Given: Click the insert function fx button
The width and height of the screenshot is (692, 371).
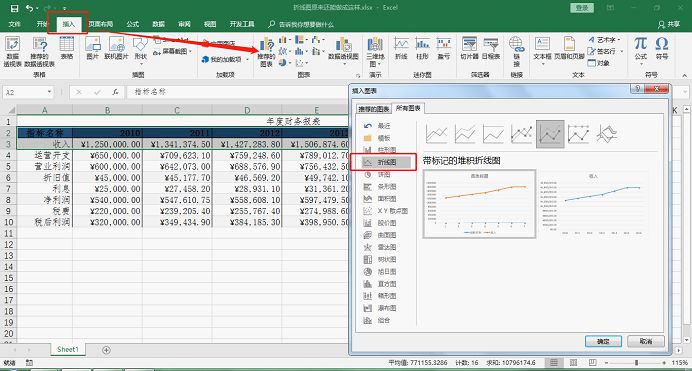Looking at the screenshot, I should (x=115, y=92).
